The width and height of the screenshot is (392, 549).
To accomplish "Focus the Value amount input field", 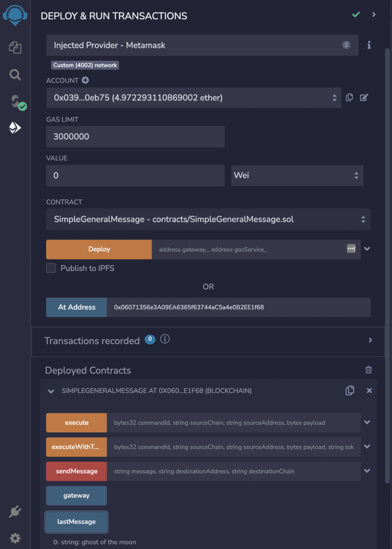I will 135,176.
